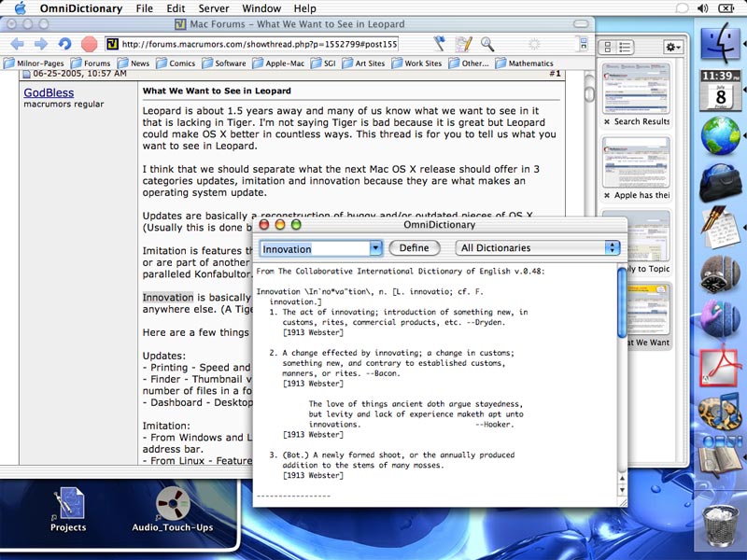Expand the word history combo box arrow
Viewport: 747px width, 560px height.
click(376, 248)
